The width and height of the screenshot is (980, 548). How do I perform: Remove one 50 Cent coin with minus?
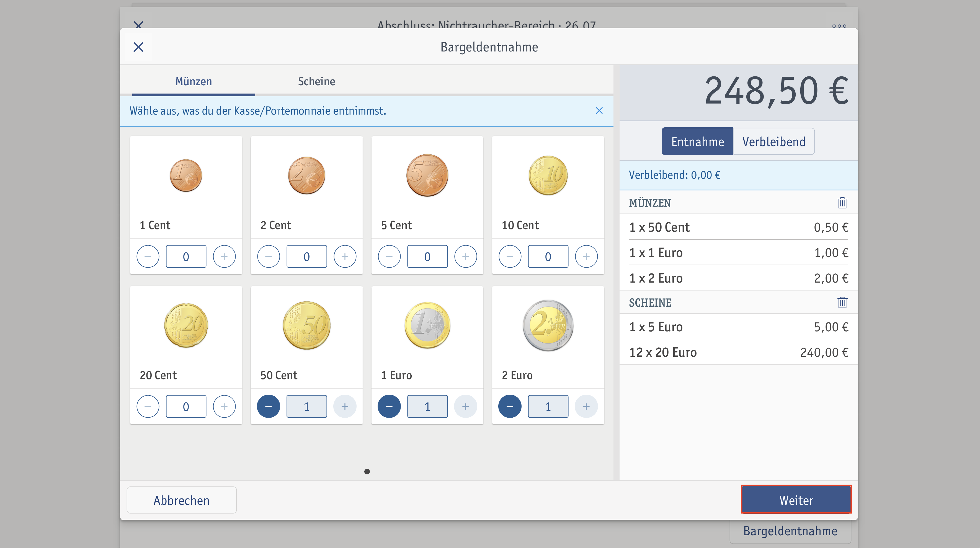point(269,407)
